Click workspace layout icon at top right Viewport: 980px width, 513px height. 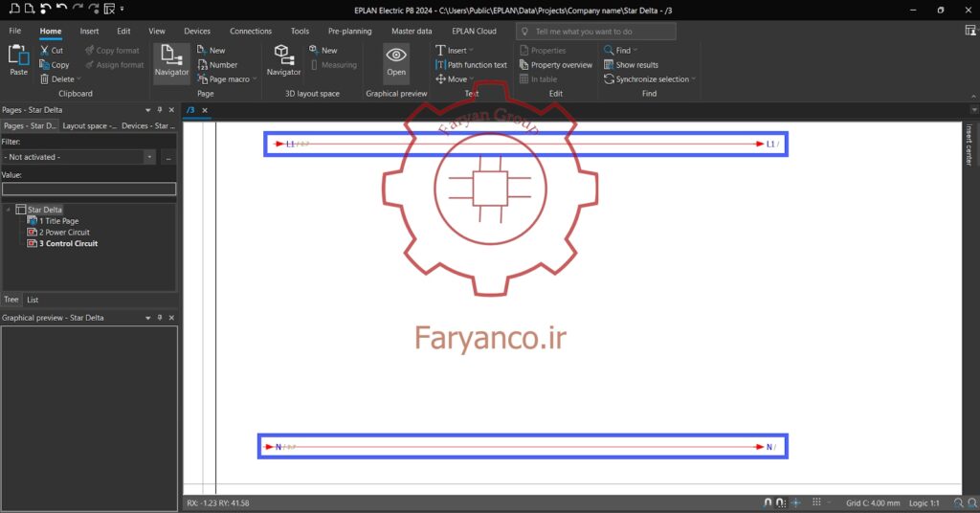point(970,31)
